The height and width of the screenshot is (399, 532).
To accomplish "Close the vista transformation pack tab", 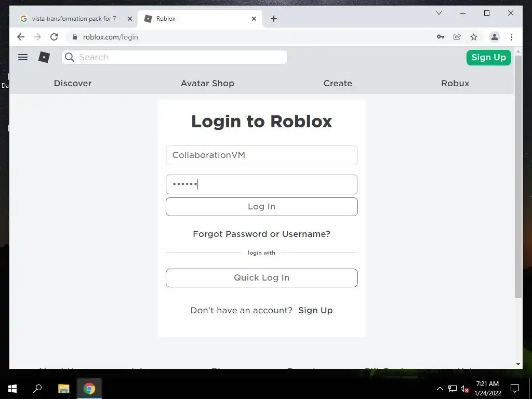I will point(129,19).
